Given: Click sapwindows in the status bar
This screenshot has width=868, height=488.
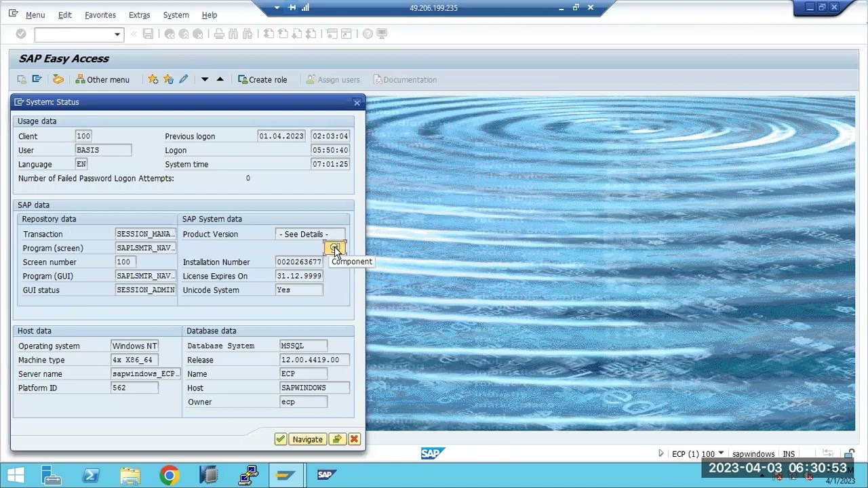Looking at the screenshot, I should [x=753, y=454].
